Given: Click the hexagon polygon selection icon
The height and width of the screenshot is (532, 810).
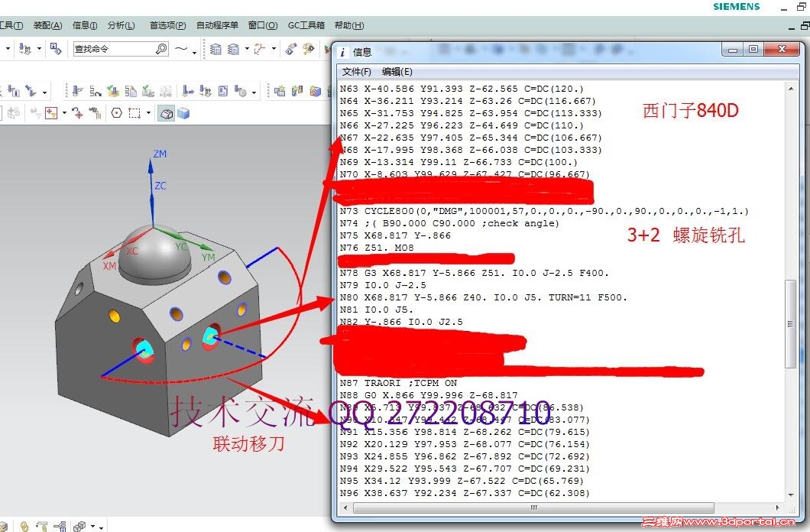Looking at the screenshot, I should point(117,113).
